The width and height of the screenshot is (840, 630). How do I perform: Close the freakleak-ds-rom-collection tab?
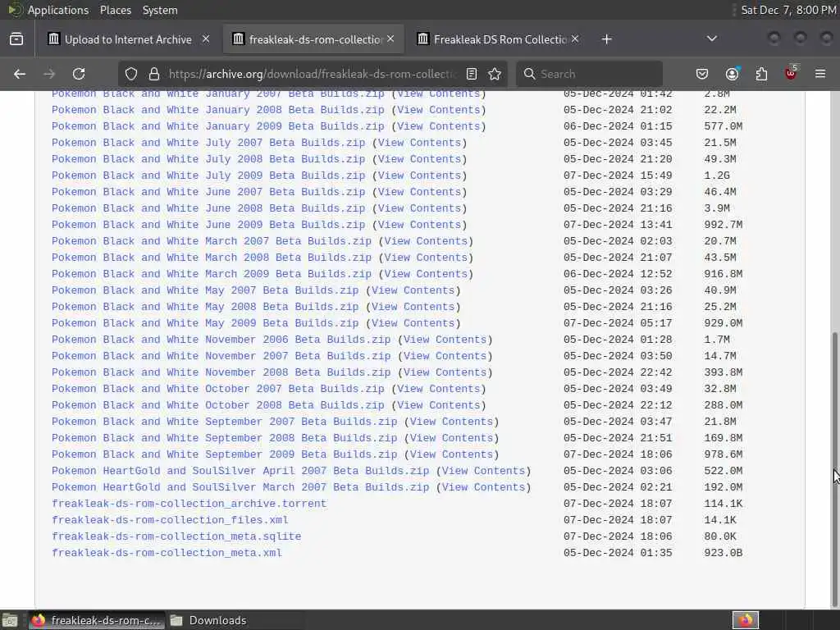[x=390, y=39]
